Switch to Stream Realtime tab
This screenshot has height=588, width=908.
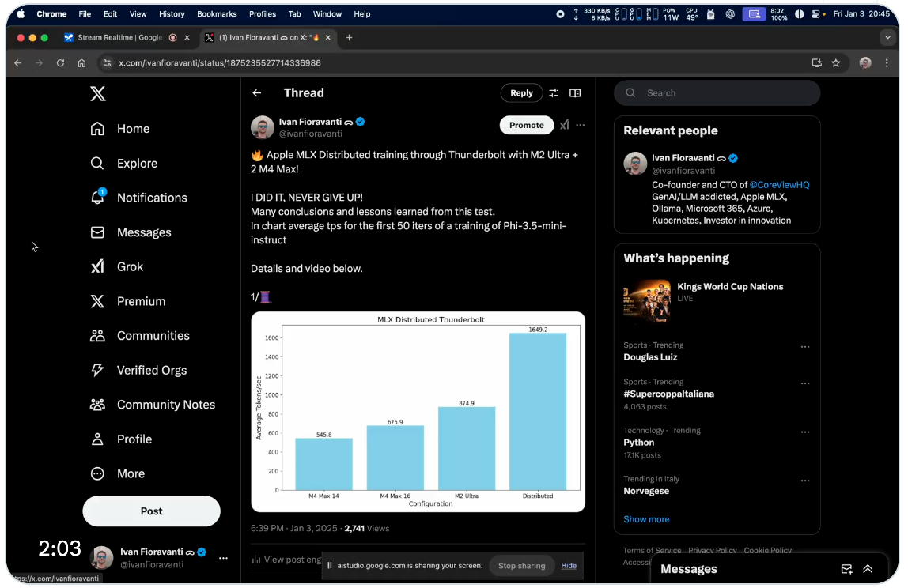tap(120, 38)
